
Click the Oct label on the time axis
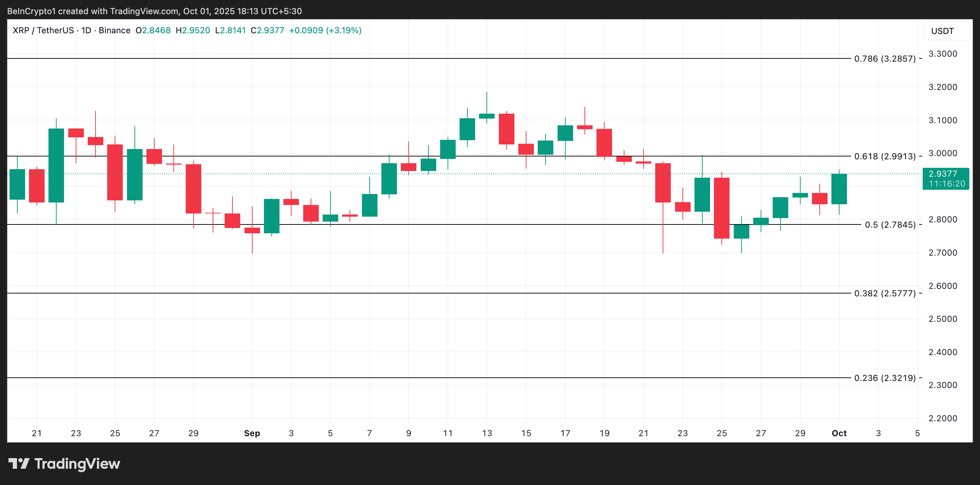(x=840, y=433)
